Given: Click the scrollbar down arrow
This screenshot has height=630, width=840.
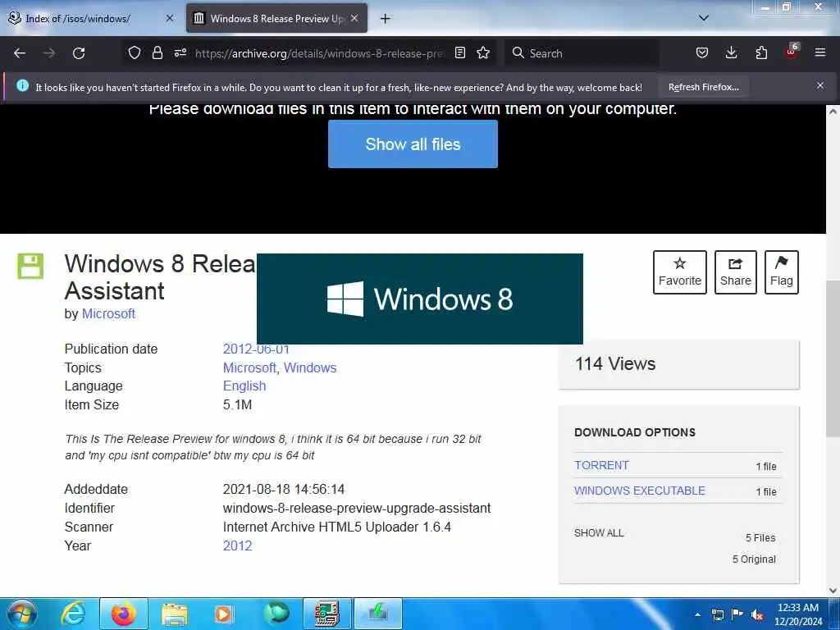Looking at the screenshot, I should pyautogui.click(x=833, y=591).
